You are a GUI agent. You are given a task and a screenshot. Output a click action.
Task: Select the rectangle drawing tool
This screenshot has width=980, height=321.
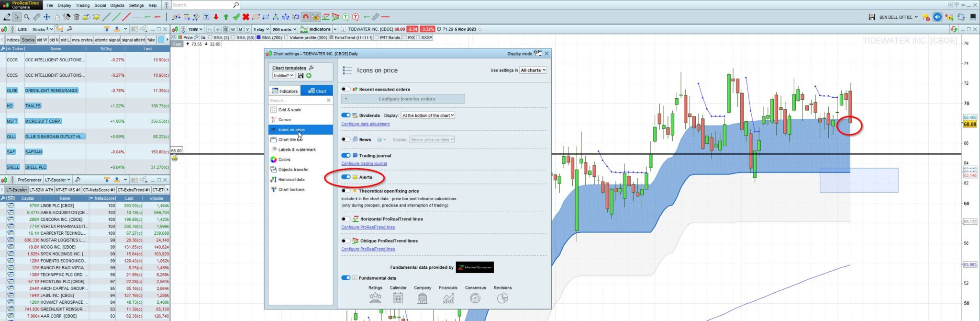pyautogui.click(x=266, y=17)
